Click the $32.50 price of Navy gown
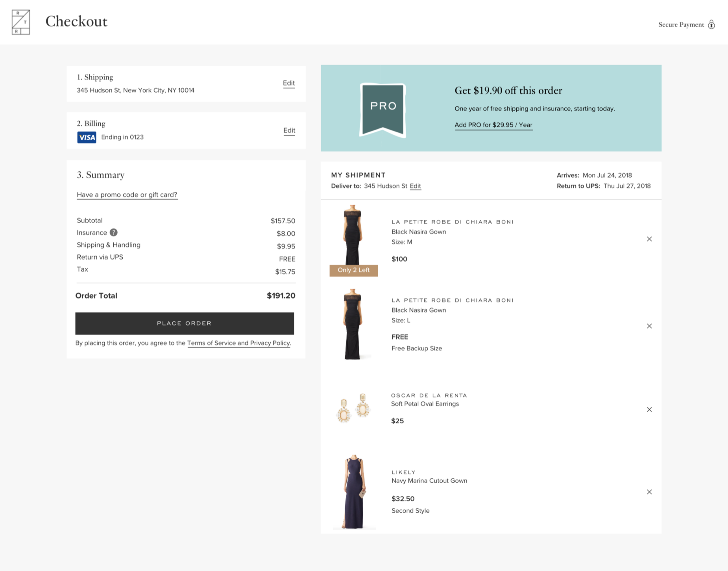Screen dimensions: 728x571 click(x=403, y=499)
